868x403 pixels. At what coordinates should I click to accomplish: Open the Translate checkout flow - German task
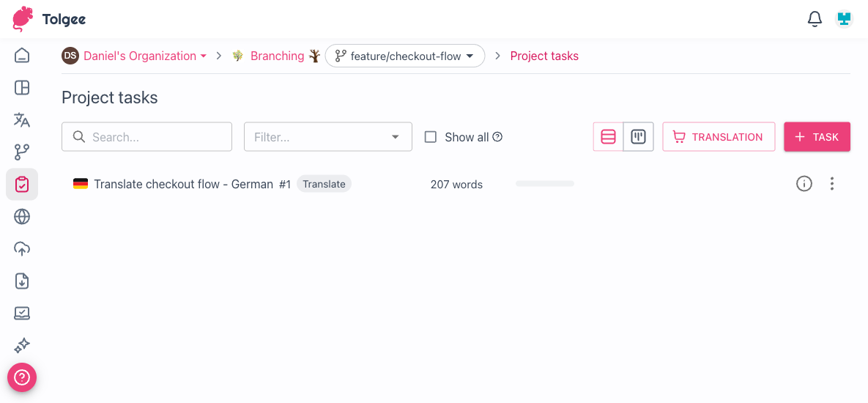point(184,185)
